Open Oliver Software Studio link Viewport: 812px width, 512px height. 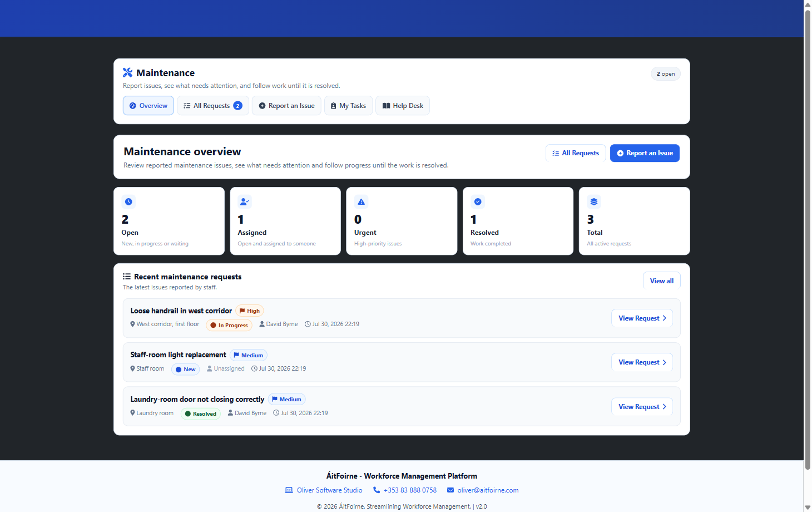point(329,490)
